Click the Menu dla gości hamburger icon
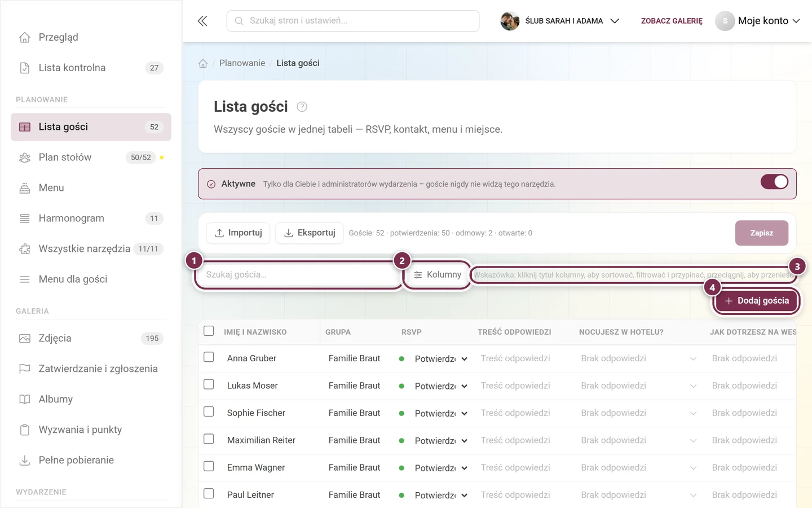 click(25, 279)
